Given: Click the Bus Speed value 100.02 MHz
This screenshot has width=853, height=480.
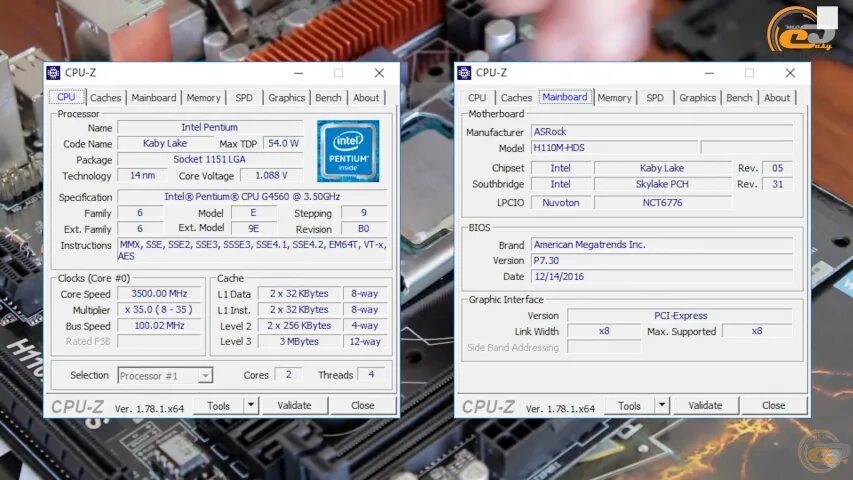Looking at the screenshot, I should click(159, 325).
